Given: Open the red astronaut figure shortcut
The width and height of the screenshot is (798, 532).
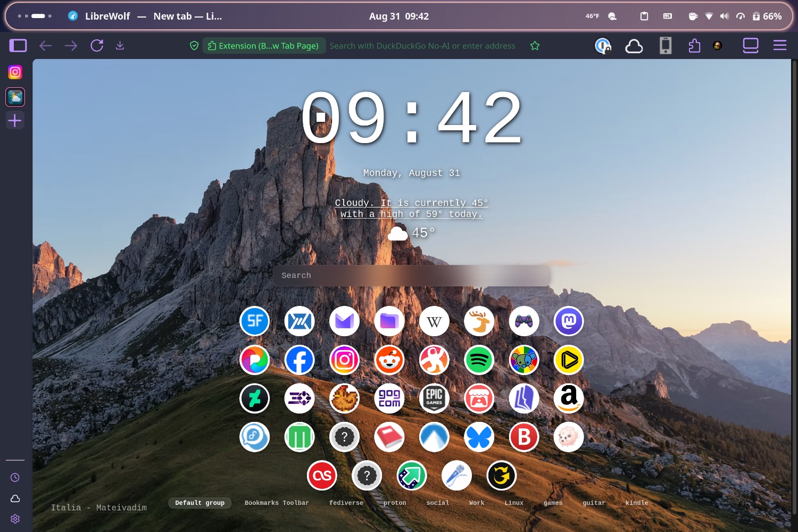Looking at the screenshot, I should tap(434, 360).
